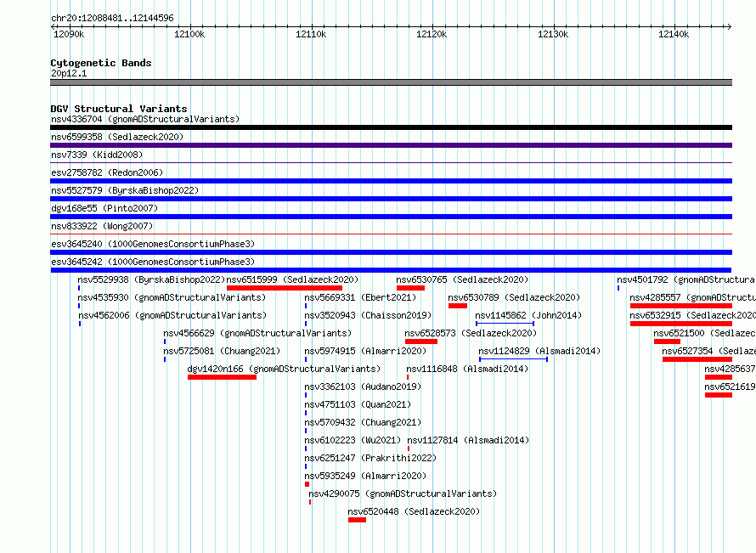Open esv3645240 (1000GenomesConsortiumPhase3) label
The image size is (756, 553).
click(153, 244)
